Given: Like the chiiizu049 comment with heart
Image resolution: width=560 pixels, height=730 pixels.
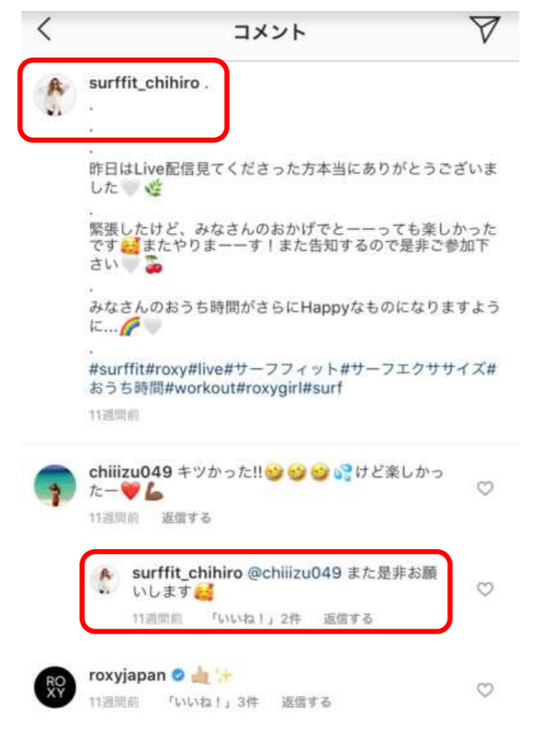Looking at the screenshot, I should click(485, 488).
